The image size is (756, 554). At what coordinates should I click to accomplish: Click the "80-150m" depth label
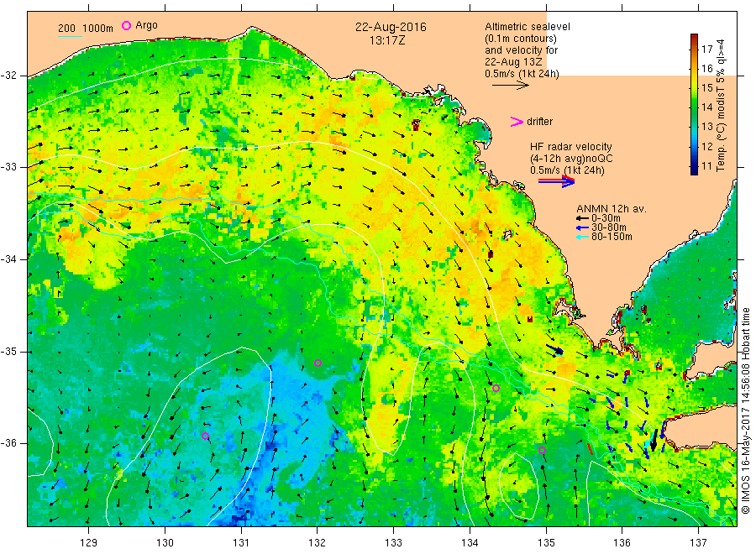tap(612, 237)
